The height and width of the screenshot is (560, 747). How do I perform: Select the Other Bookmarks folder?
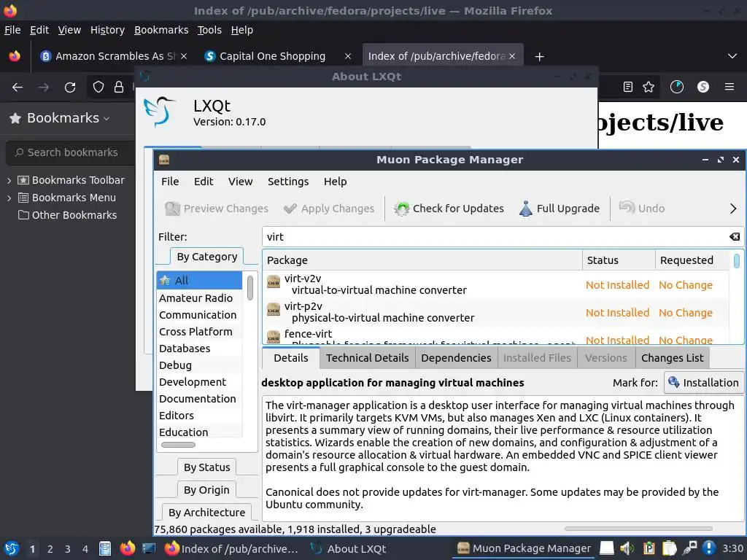coord(68,215)
